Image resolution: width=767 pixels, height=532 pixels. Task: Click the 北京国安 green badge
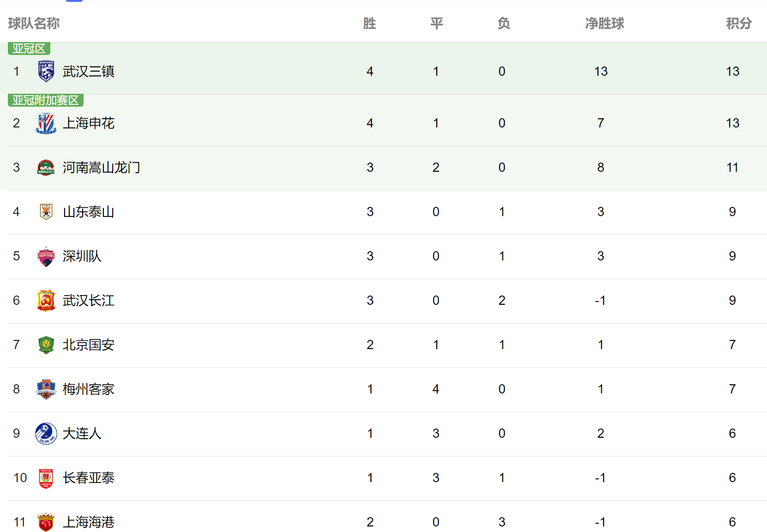(46, 345)
